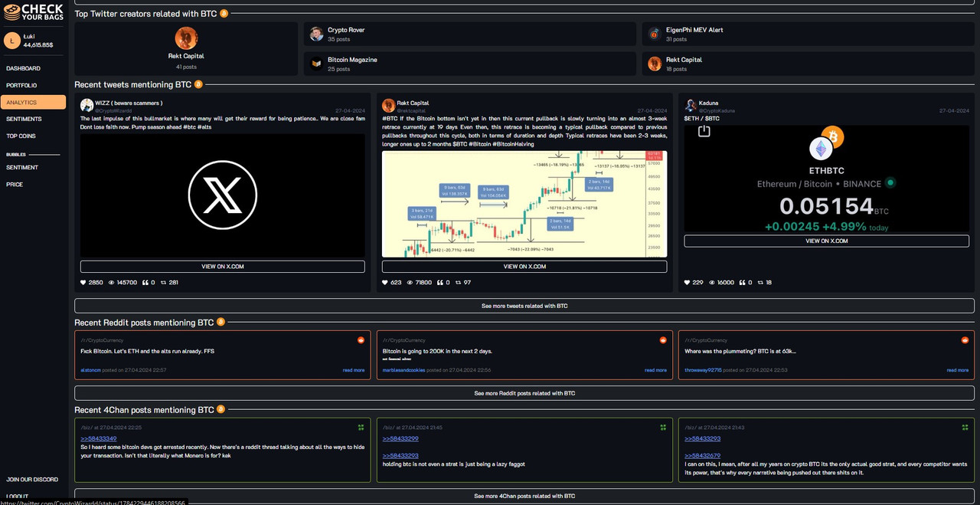The height and width of the screenshot is (505, 980).
Task: Open 'read more' on '200K' Reddit post
Action: click(x=655, y=370)
